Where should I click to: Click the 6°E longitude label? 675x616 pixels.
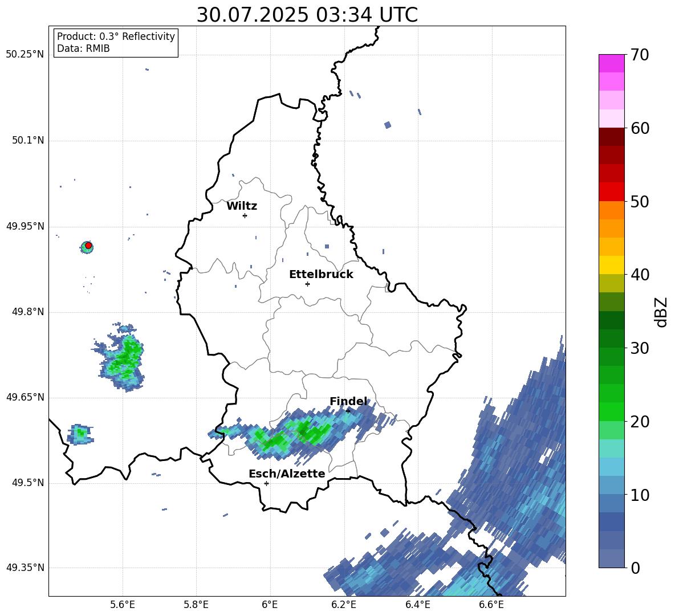click(x=270, y=605)
